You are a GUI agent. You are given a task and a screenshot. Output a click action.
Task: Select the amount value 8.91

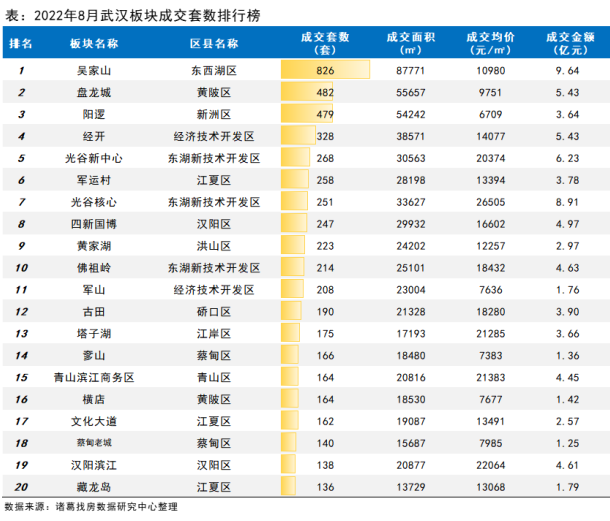tap(568, 202)
